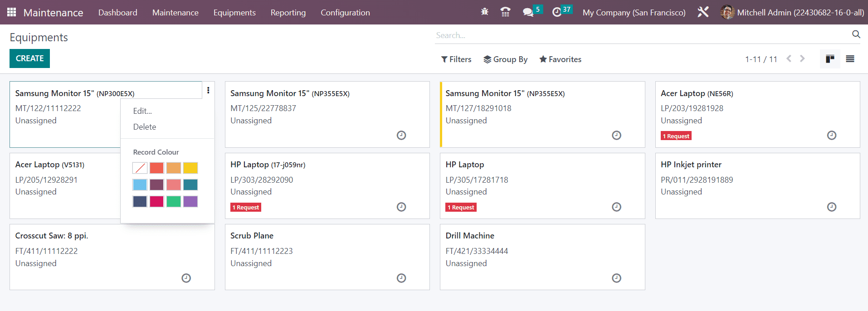Pick the red record colour

click(x=156, y=168)
